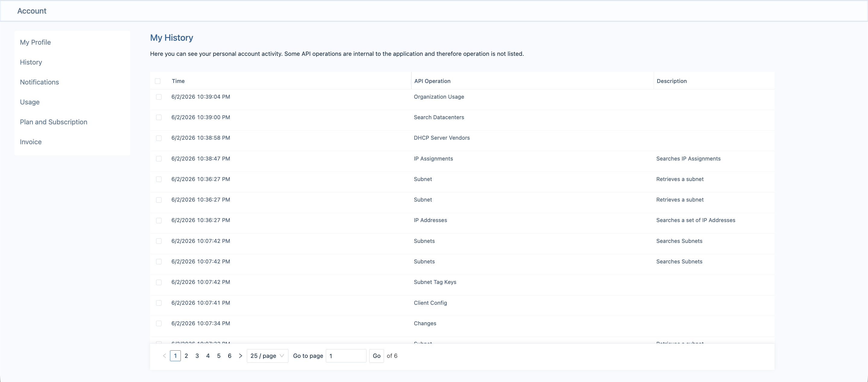Viewport: 868px width, 382px height.
Task: Click the Searches IP Assignments description
Action: [688, 159]
